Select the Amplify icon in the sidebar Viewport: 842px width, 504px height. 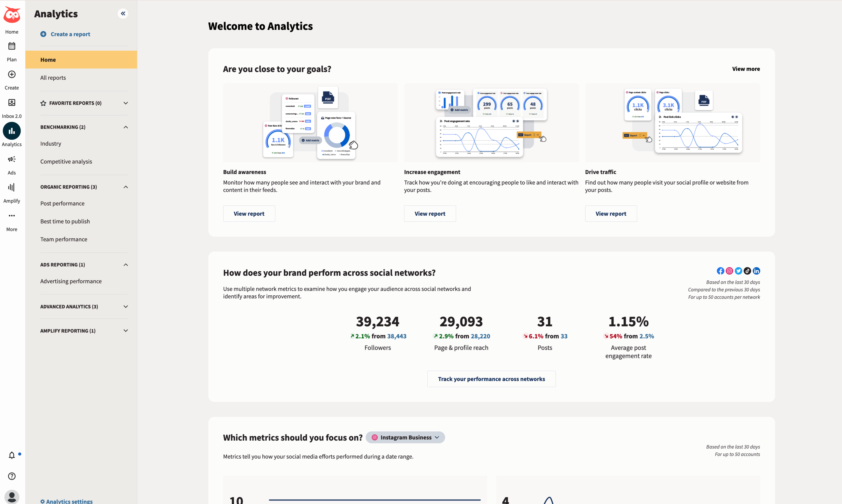click(12, 187)
